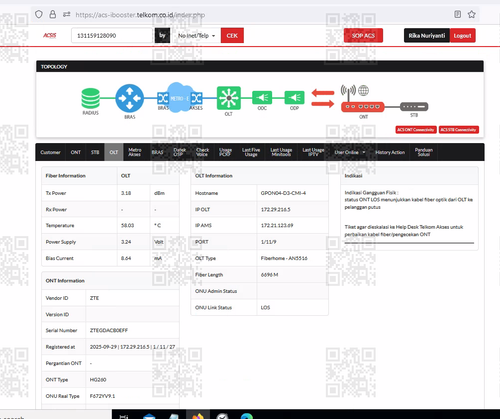Open the Panduan Solusi tab
The height and width of the screenshot is (419, 500).
tap(424, 152)
